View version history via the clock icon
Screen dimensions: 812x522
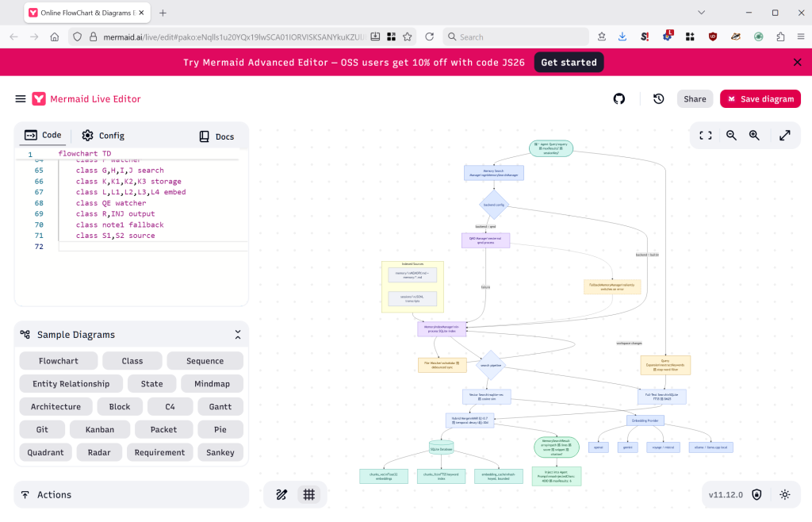658,98
